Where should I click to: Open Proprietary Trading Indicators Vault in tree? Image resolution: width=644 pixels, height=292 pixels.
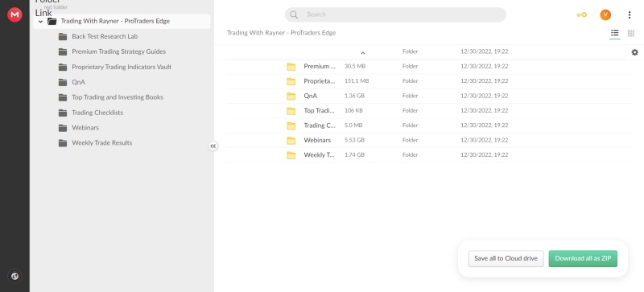(x=122, y=67)
